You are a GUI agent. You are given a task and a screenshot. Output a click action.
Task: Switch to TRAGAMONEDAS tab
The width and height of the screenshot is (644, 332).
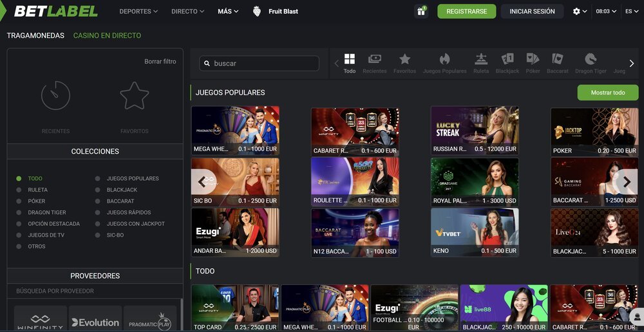coord(35,35)
